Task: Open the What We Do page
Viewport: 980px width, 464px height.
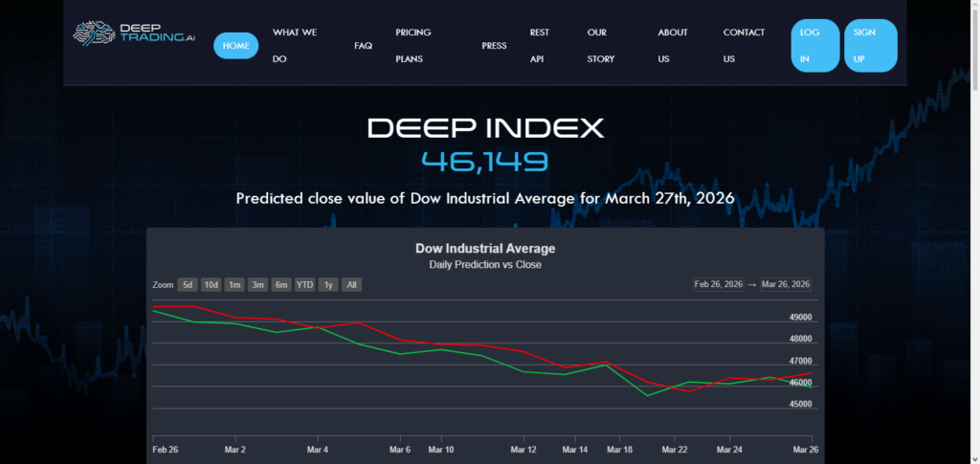Action: (295, 46)
